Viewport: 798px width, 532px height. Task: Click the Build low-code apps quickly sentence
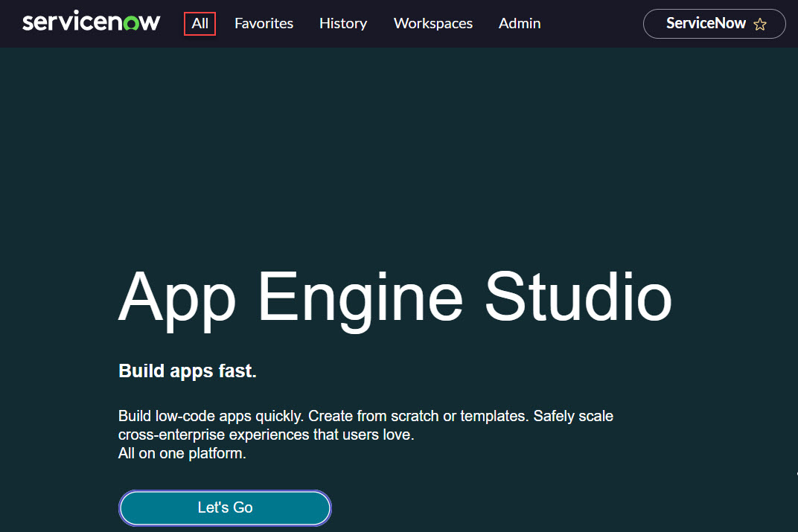coord(211,416)
